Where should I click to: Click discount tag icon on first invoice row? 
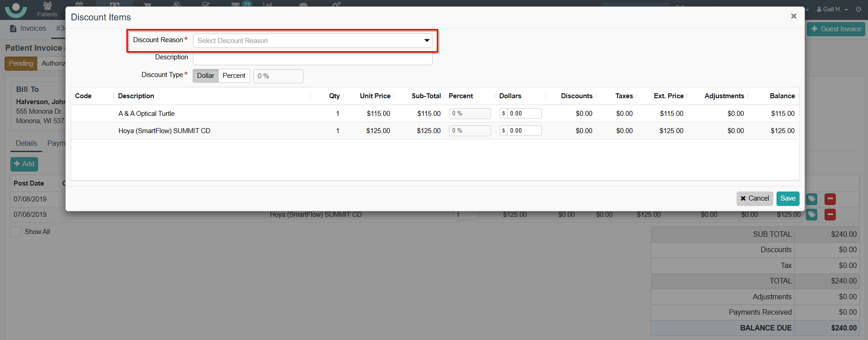coord(811,199)
